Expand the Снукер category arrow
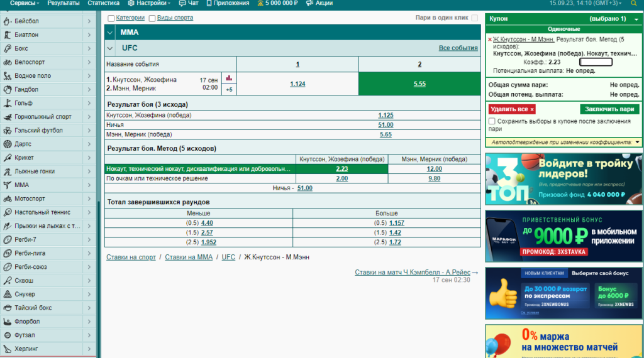This screenshot has width=644, height=358. point(89,294)
